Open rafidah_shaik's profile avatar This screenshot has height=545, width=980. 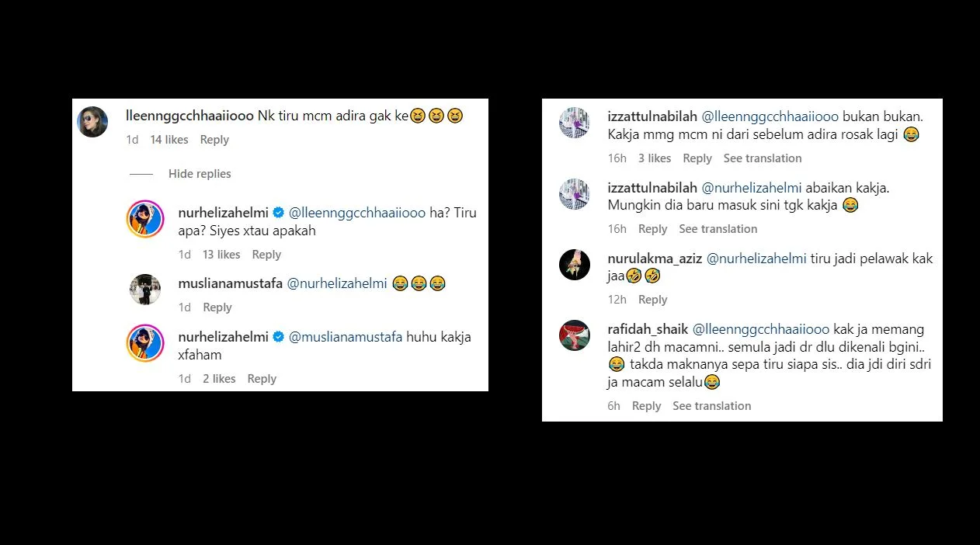575,335
